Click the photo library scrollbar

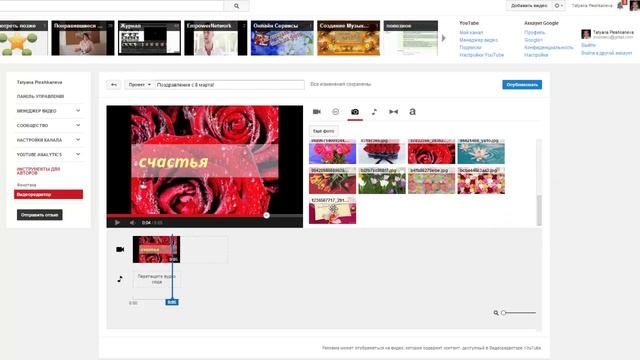click(539, 210)
